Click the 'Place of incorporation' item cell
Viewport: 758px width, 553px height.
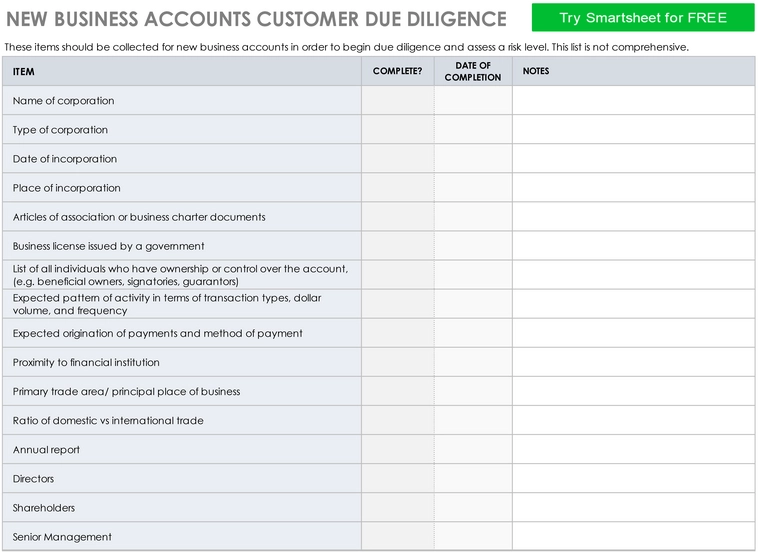182,188
